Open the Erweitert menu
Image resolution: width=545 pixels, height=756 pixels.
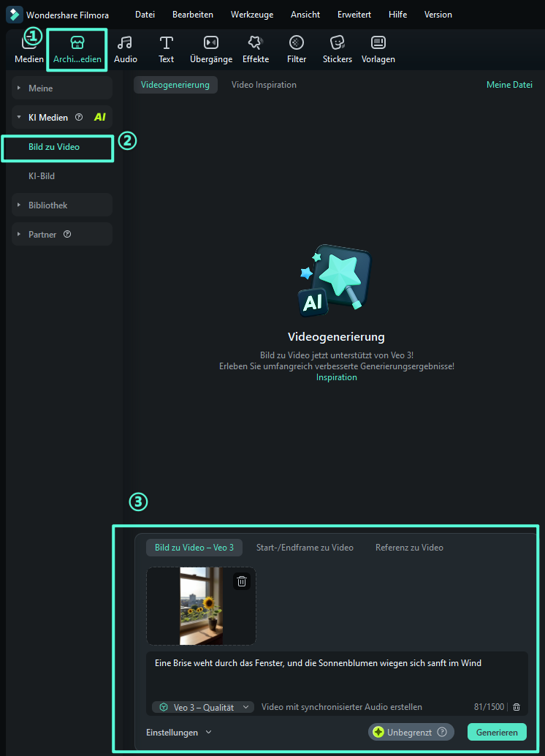[354, 15]
